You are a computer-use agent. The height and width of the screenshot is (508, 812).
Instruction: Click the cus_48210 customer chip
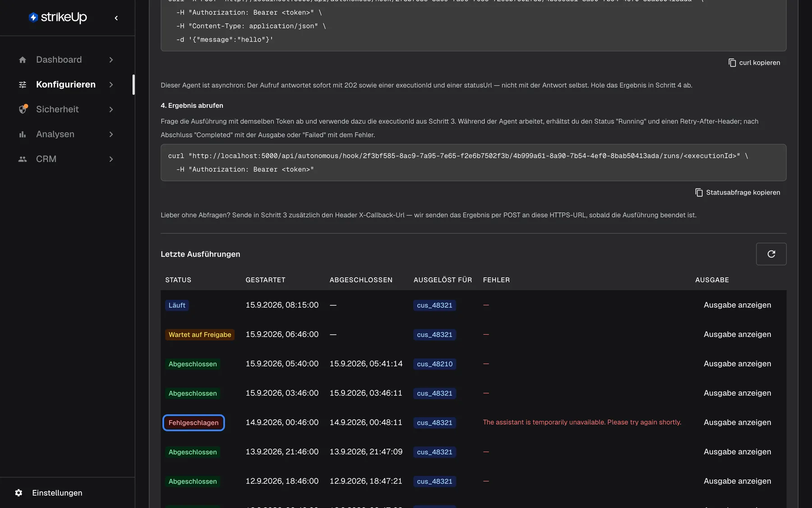[434, 364]
